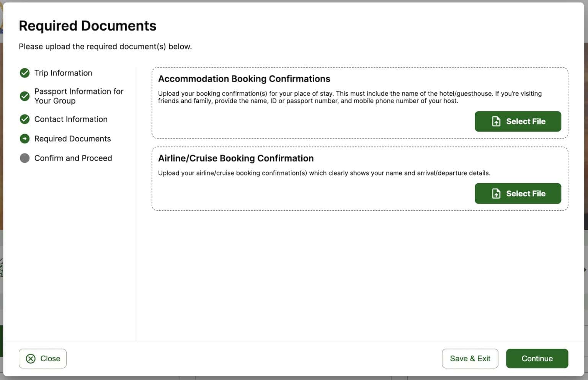This screenshot has height=380, width=588.
Task: Click the checkmark icon next to Passport Information
Action: 24,96
